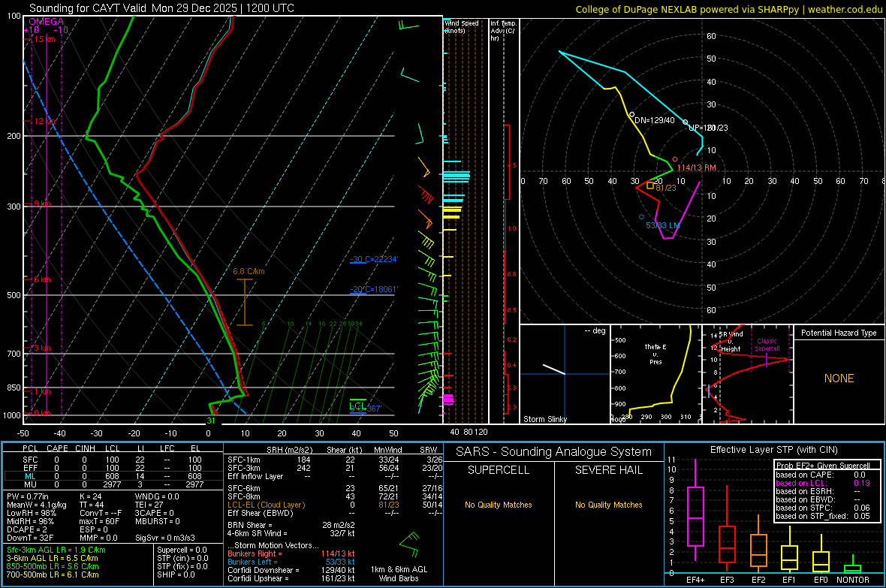Select the sounding title 'Sounding for CAYT Valid'
Viewport: 886px width, 588px height.
88,8
